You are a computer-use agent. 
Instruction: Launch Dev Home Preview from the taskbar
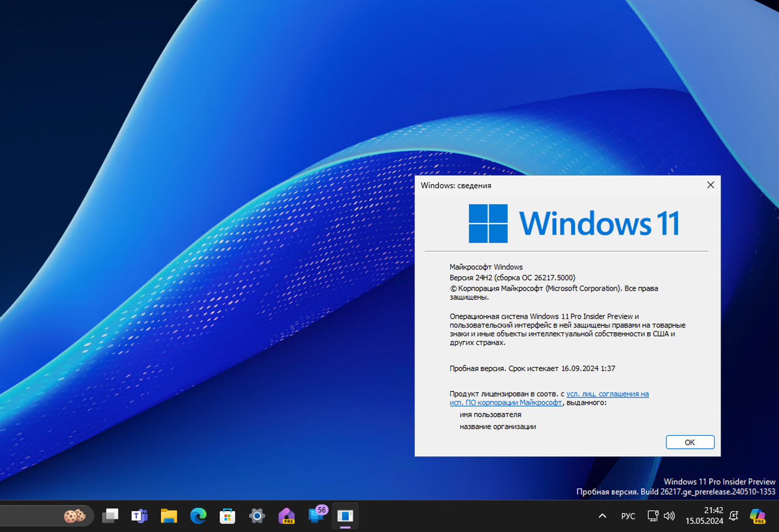click(287, 515)
